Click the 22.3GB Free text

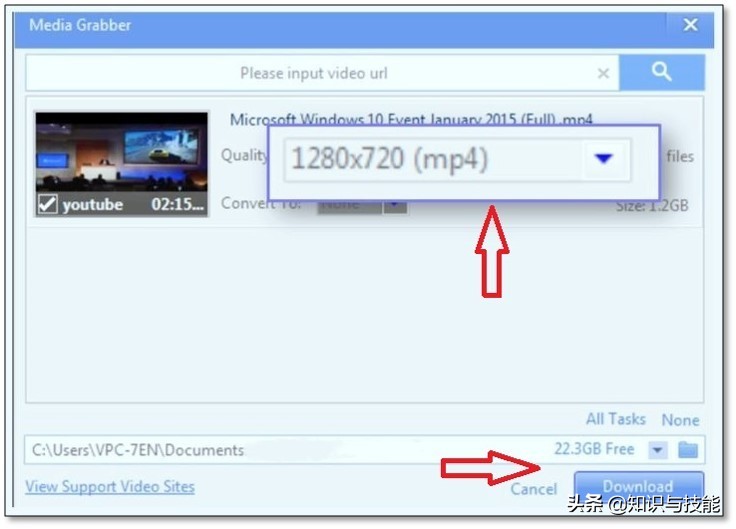(594, 449)
